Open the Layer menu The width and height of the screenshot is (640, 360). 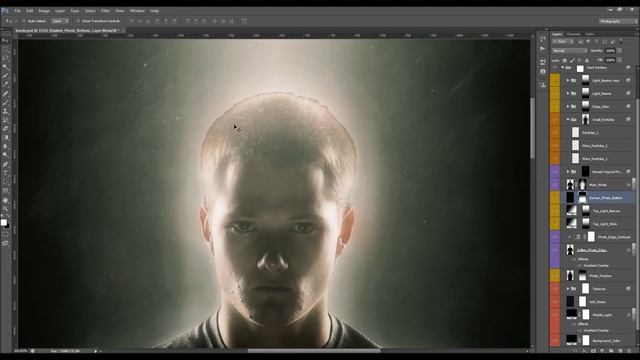tap(60, 11)
